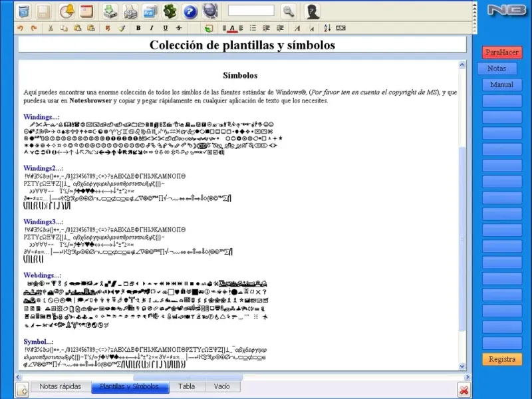532x399 pixels.
Task: Click the unknown user silhouette icon
Action: tap(312, 11)
